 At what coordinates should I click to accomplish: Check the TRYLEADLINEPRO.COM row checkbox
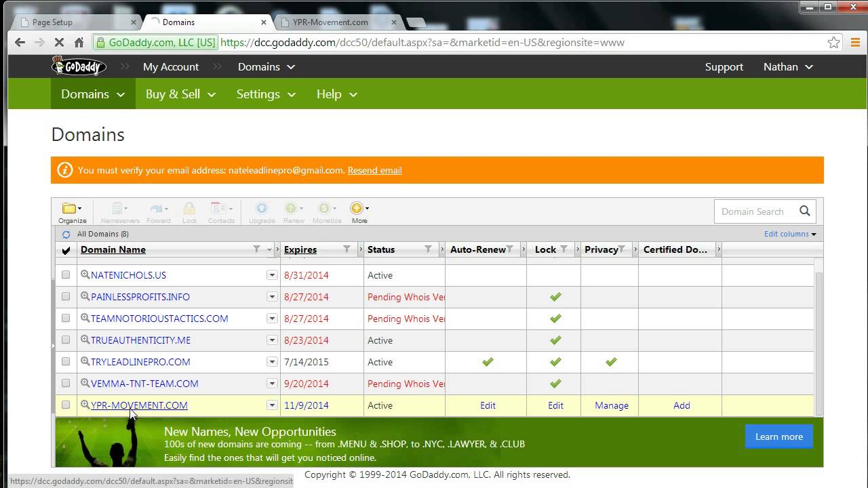pyautogui.click(x=66, y=362)
